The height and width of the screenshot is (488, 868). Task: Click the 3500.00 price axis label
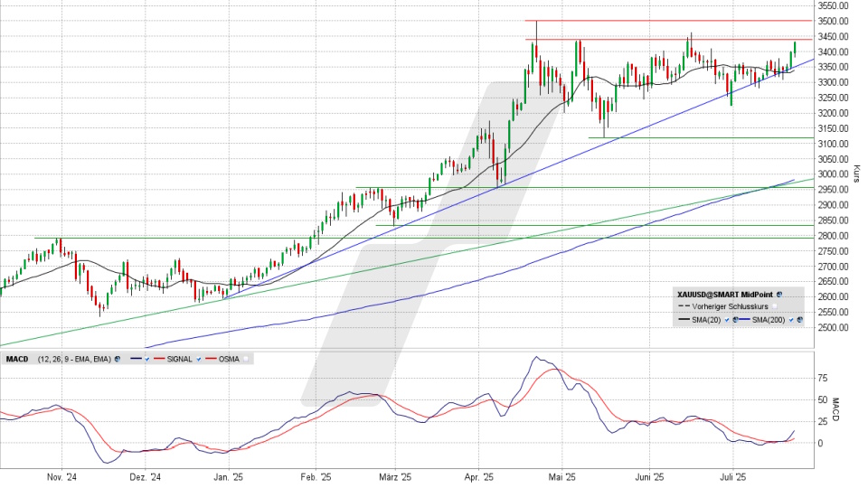click(834, 21)
